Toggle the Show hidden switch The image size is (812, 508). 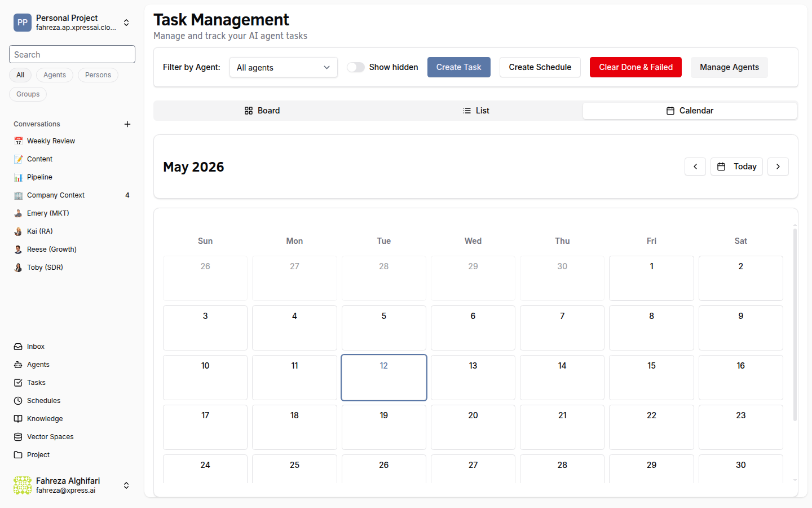[x=355, y=67]
